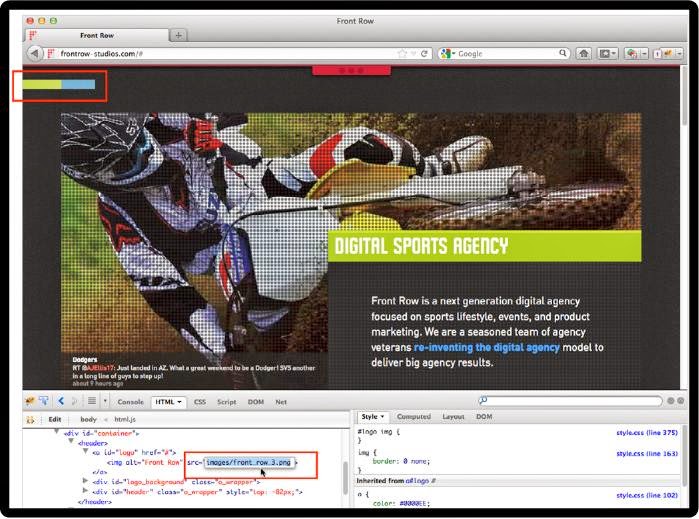Open Google search engine dropdown
Image resolution: width=699 pixels, height=519 pixels.
click(x=448, y=54)
